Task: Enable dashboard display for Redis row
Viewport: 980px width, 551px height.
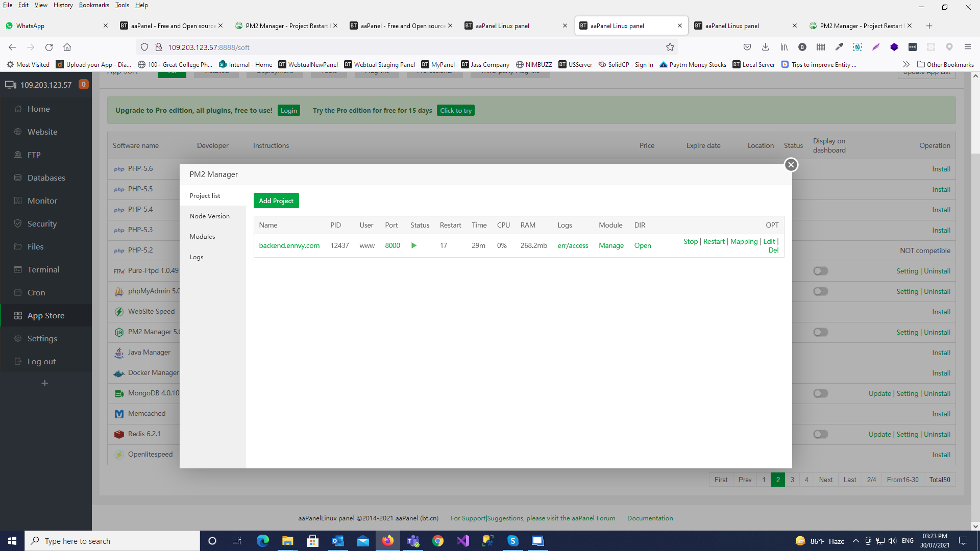Action: tap(820, 434)
